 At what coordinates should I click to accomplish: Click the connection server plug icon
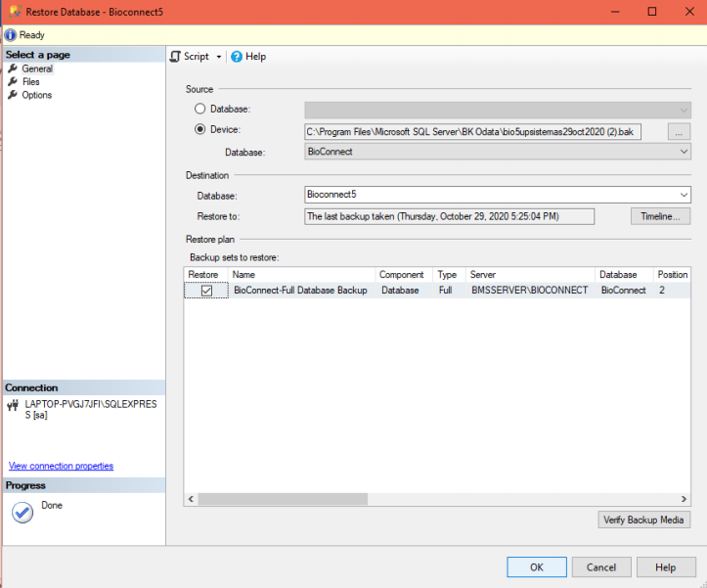coord(13,405)
